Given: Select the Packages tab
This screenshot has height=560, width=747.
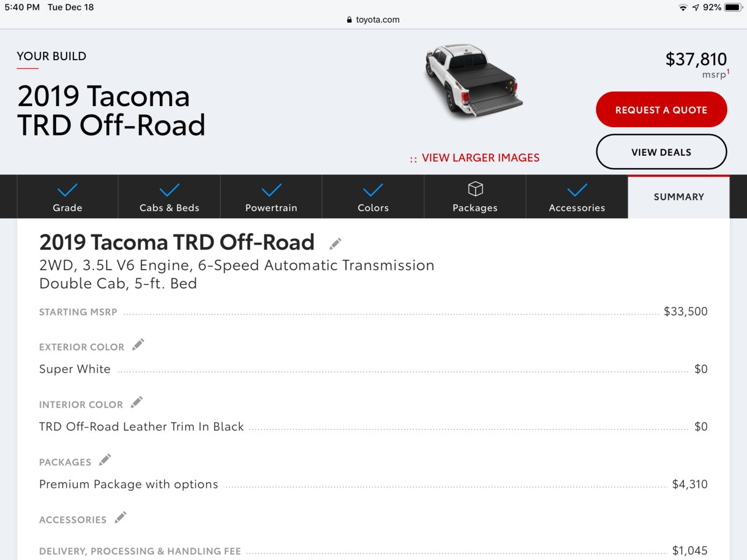Looking at the screenshot, I should [x=475, y=197].
